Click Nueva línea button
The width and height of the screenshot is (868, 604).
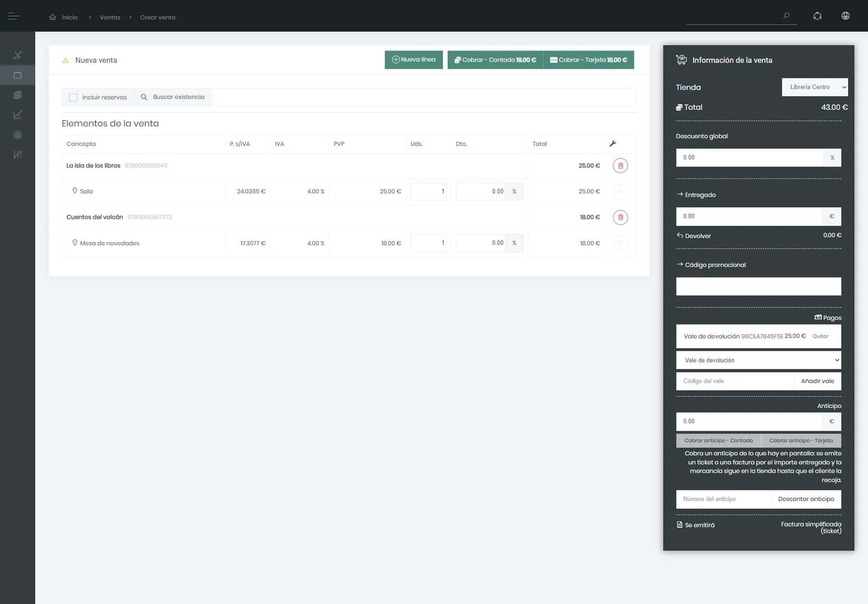[414, 60]
